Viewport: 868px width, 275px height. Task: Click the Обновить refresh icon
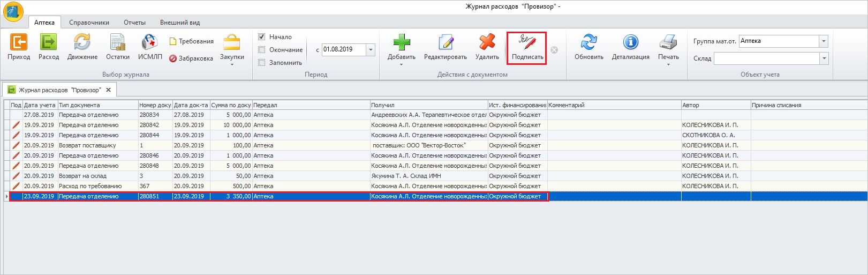[x=588, y=43]
